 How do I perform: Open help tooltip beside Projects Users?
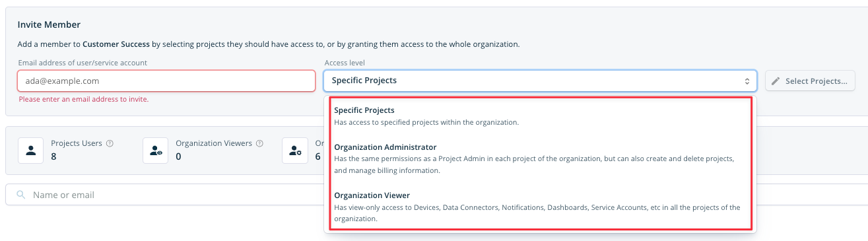[110, 143]
